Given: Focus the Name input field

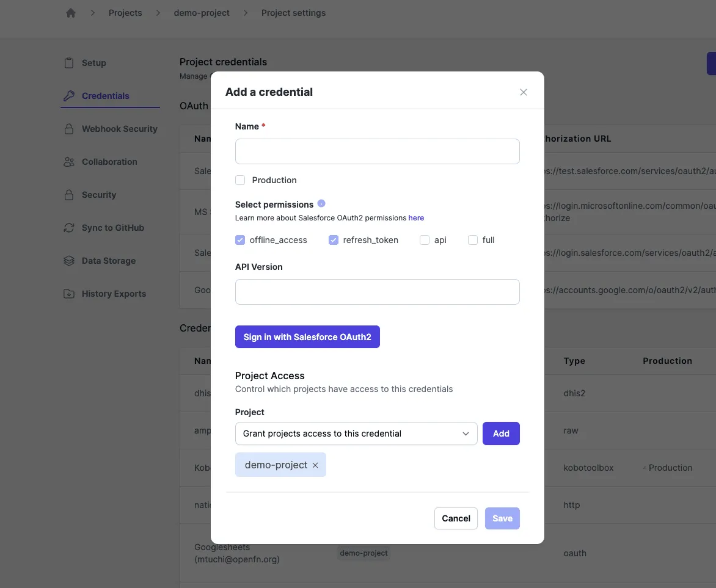Looking at the screenshot, I should point(377,151).
